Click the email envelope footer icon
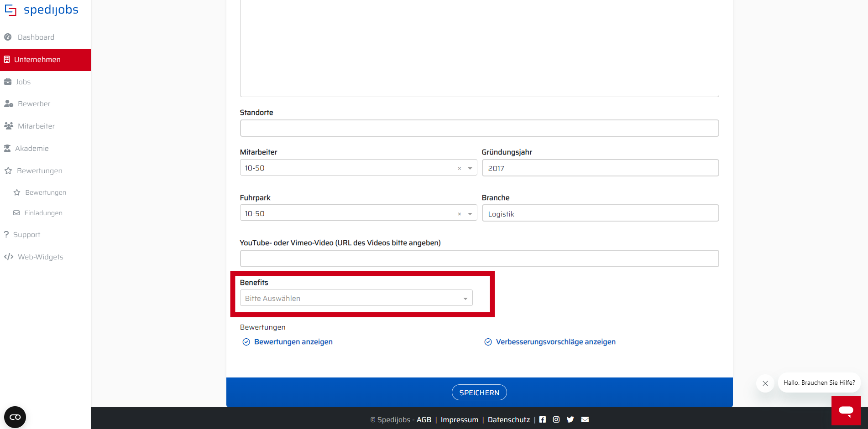868x429 pixels. pos(585,419)
